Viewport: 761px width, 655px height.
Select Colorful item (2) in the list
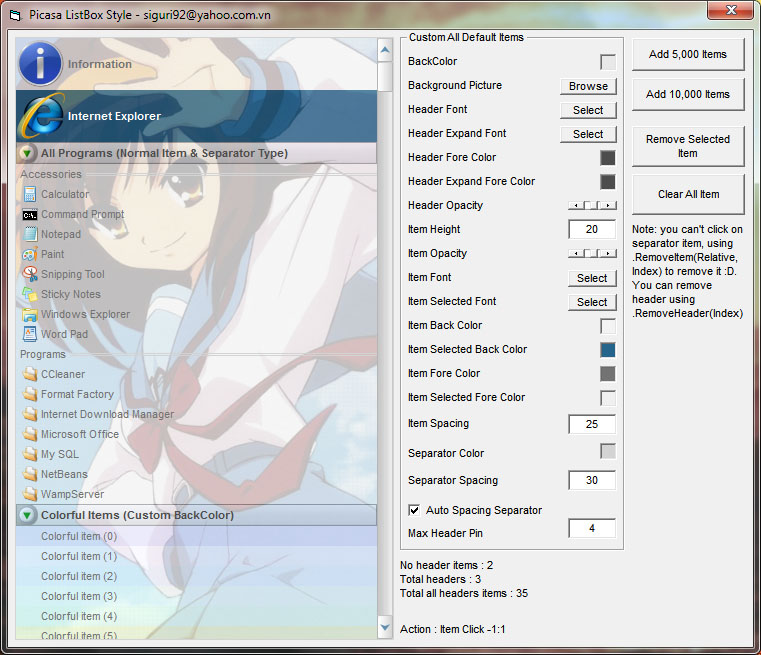78,576
